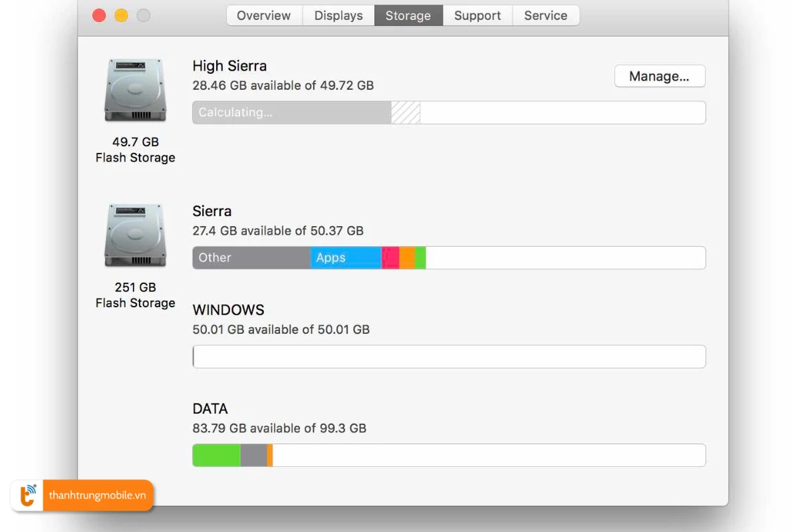The height and width of the screenshot is (532, 798).
Task: Select the Storage tab
Action: (x=408, y=15)
